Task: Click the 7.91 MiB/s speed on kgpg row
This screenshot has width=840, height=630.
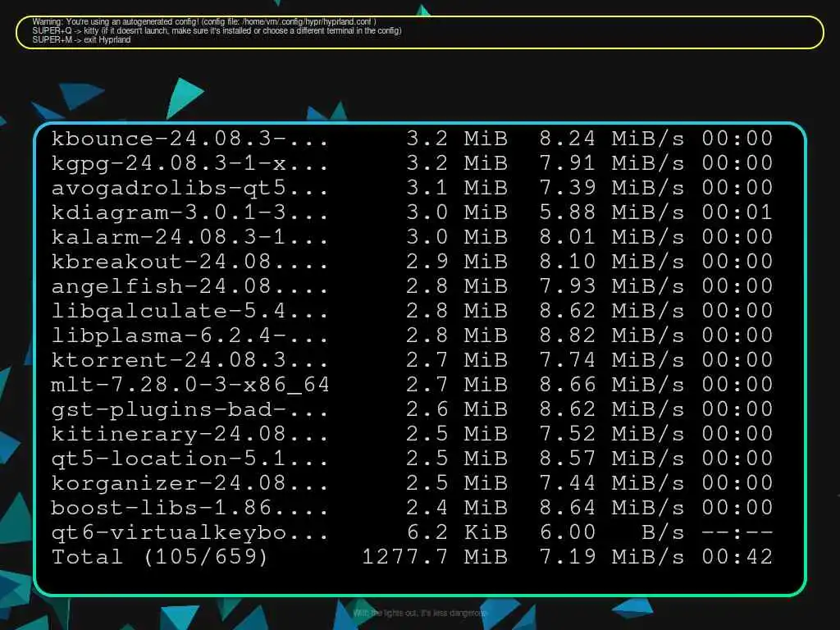Action: pyautogui.click(x=612, y=163)
